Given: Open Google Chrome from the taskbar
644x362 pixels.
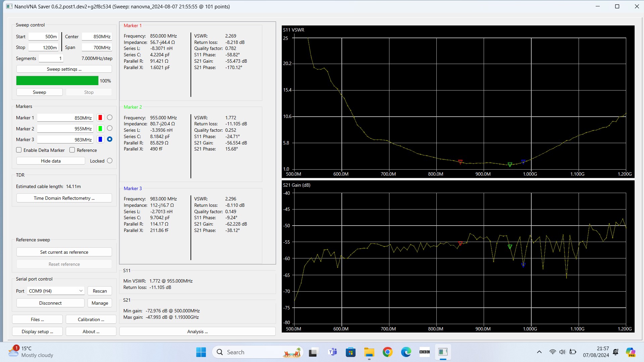Looking at the screenshot, I should coord(387,352).
